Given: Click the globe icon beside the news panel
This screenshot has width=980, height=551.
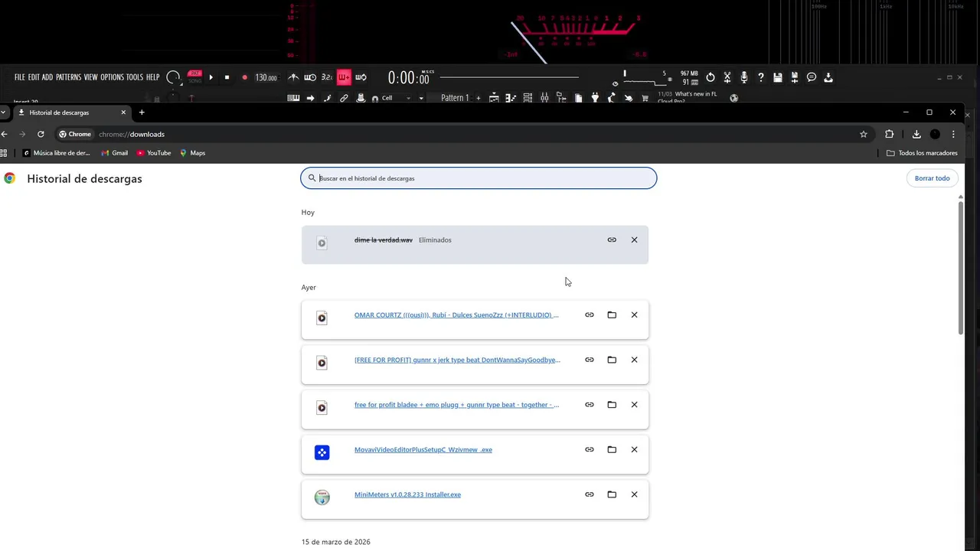Looking at the screenshot, I should click(x=734, y=98).
